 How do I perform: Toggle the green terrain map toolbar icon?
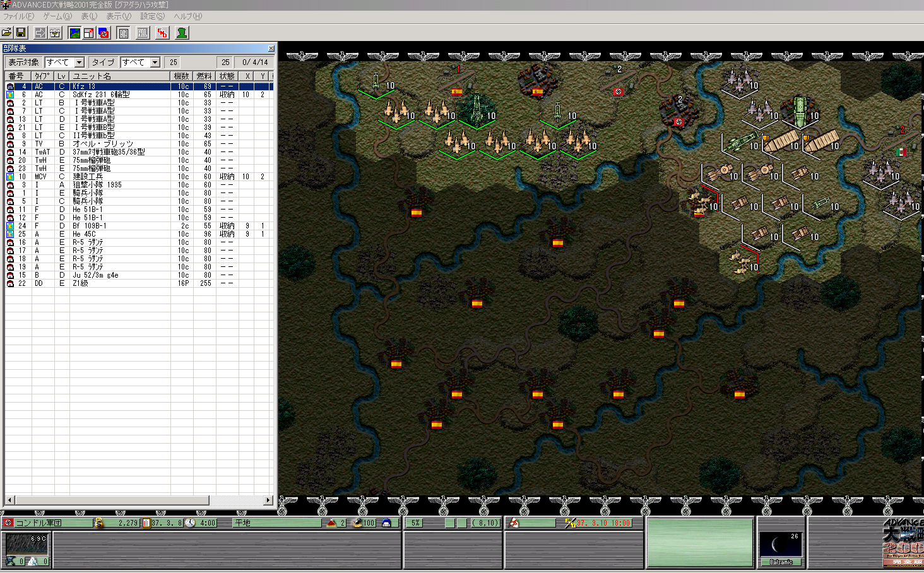(74, 33)
